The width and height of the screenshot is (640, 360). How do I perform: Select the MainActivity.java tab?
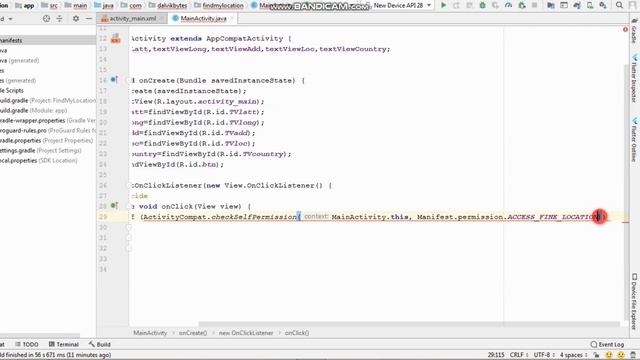[x=203, y=19]
